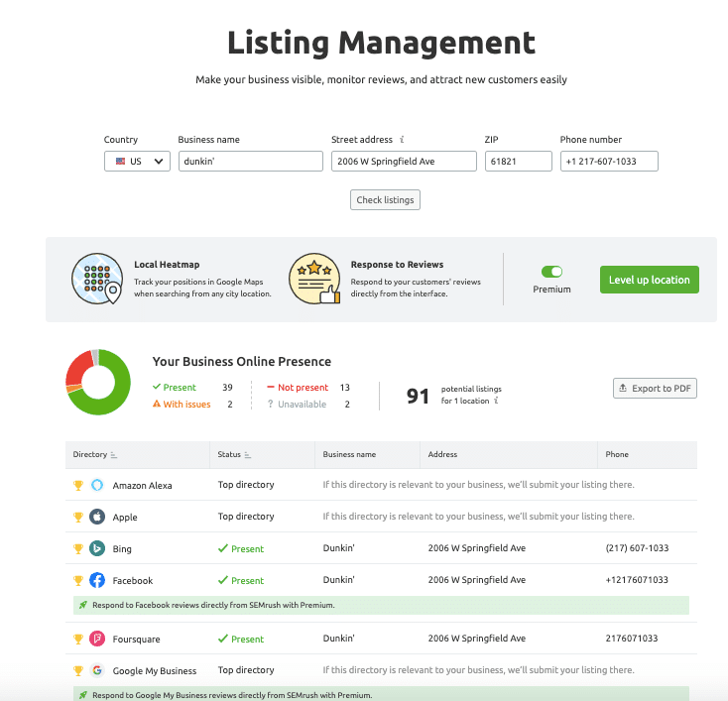Click the Apple directory logo

[x=97, y=517]
